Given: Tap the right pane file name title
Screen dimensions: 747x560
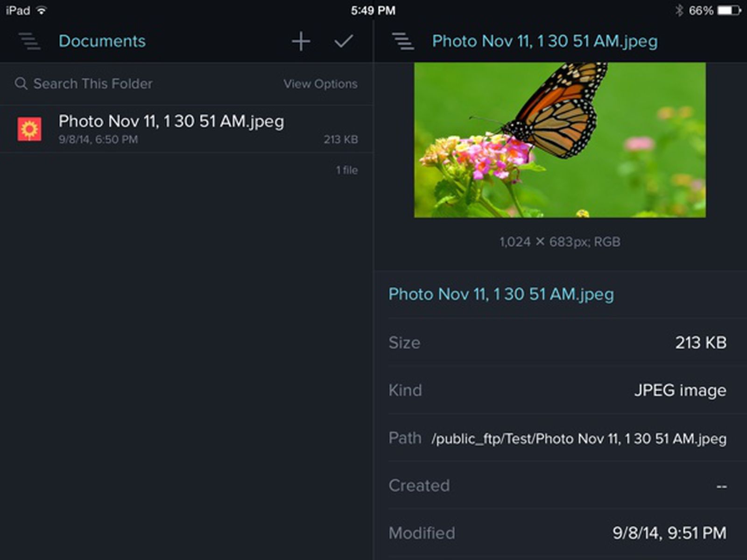Looking at the screenshot, I should tap(544, 41).
